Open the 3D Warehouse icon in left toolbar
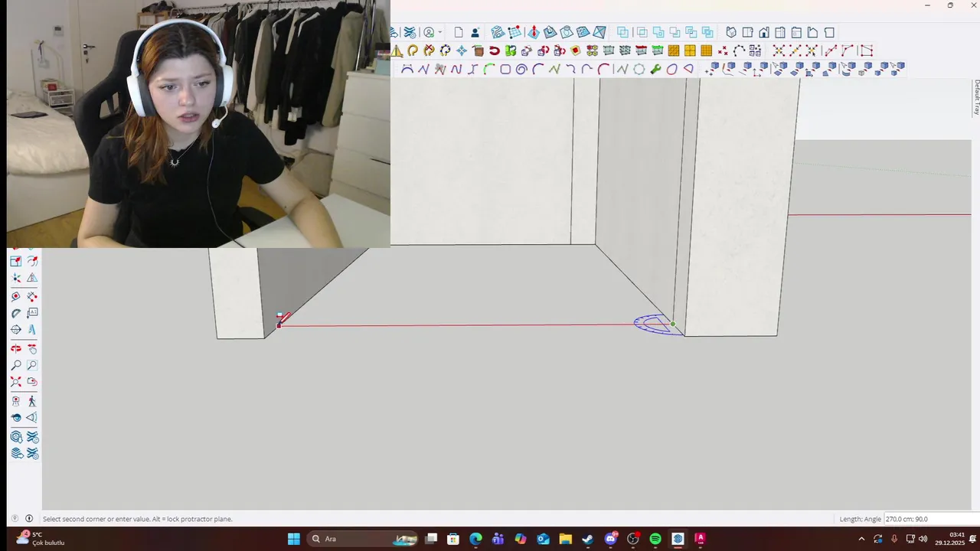Viewport: 980px width, 551px height. pos(15,436)
